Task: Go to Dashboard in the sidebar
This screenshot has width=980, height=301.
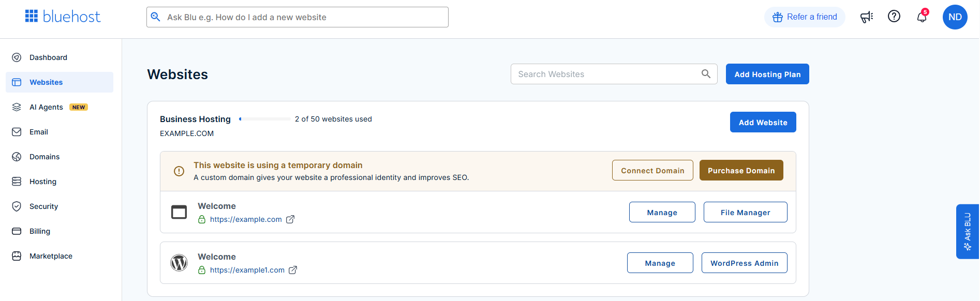Action: 60,57
